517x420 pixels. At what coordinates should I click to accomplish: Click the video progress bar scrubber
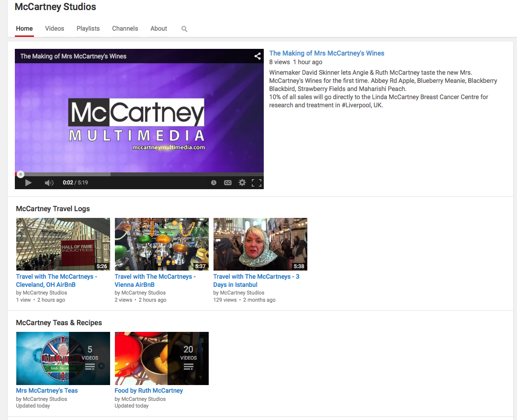click(21, 174)
